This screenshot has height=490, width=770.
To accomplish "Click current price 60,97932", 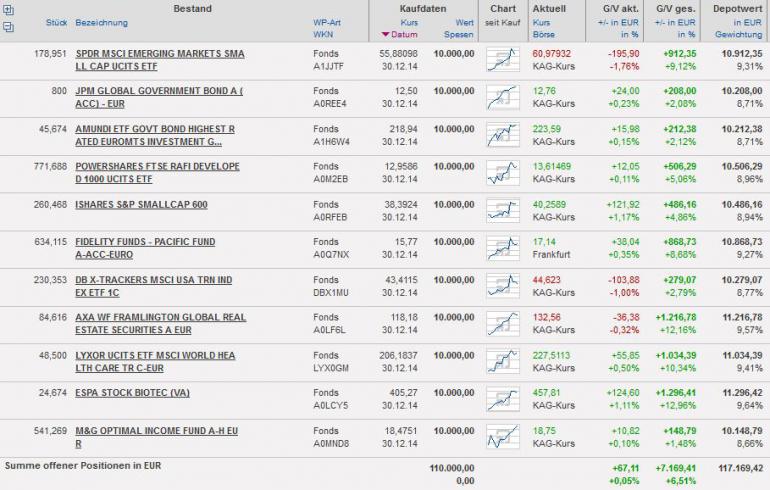I will pyautogui.click(x=552, y=54).
